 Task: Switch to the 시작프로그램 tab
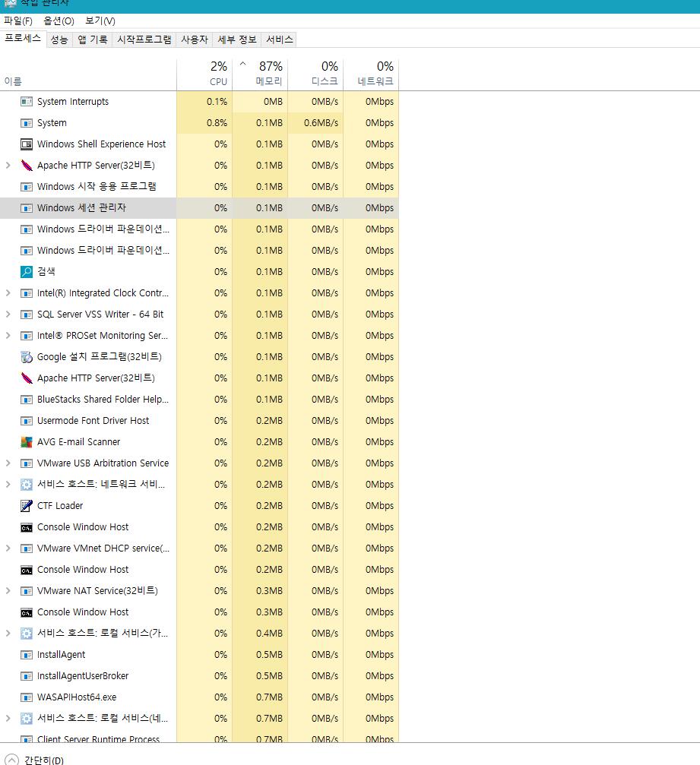pyautogui.click(x=144, y=40)
